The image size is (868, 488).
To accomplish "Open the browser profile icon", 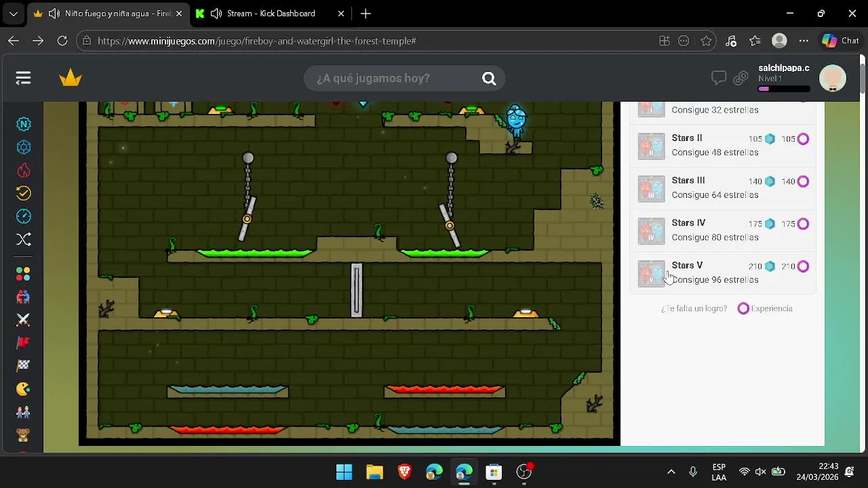I will click(x=779, y=41).
